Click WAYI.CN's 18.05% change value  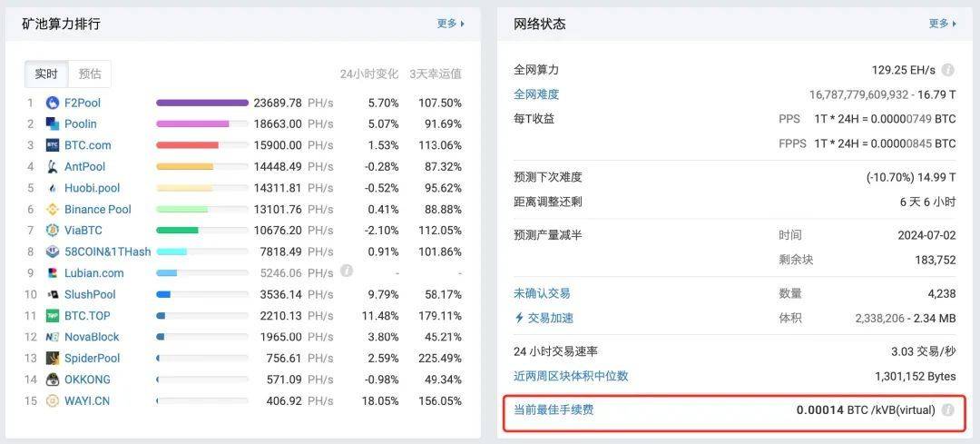coord(380,400)
